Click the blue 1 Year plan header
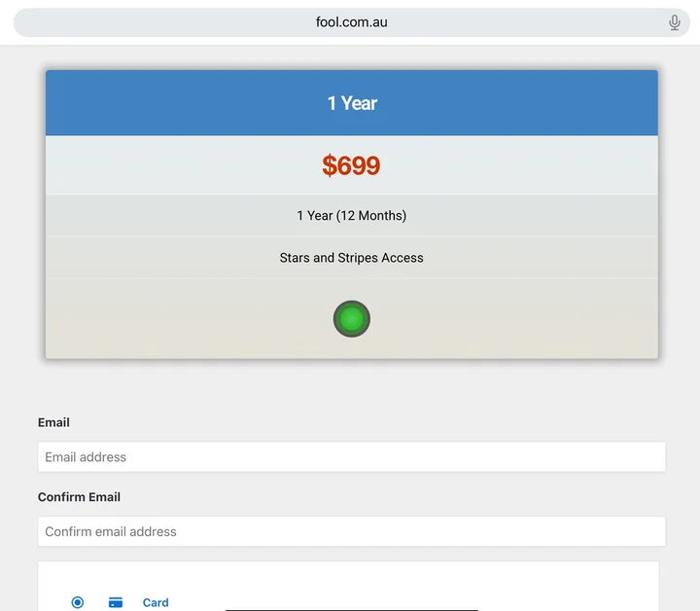Viewport: 700px width, 611px height. (x=351, y=103)
